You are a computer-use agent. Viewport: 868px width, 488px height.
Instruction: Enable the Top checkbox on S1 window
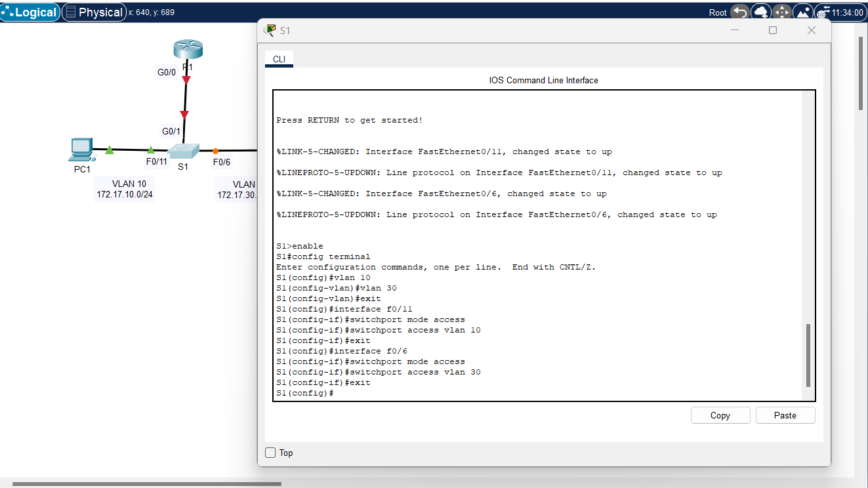click(270, 453)
